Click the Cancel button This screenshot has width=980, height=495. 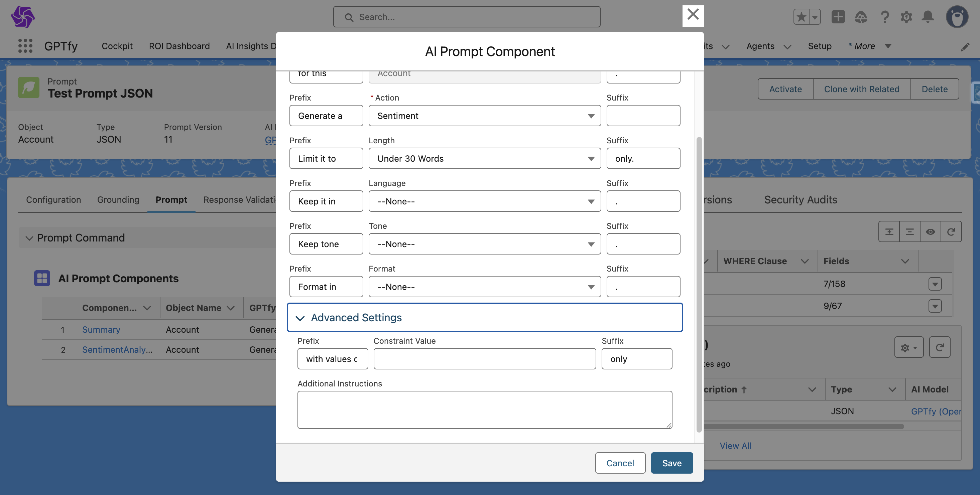(x=620, y=463)
